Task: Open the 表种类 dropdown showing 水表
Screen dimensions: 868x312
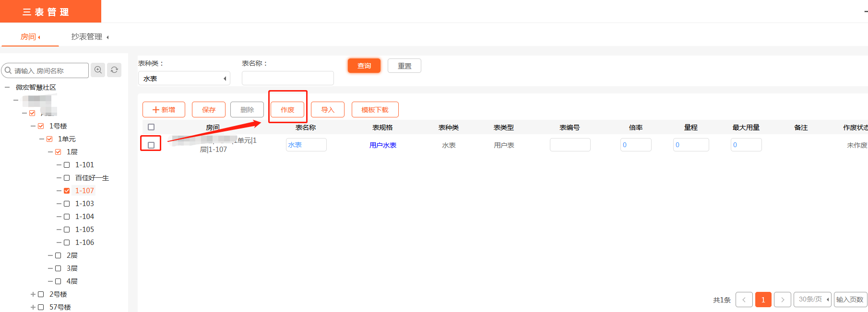Action: point(184,79)
